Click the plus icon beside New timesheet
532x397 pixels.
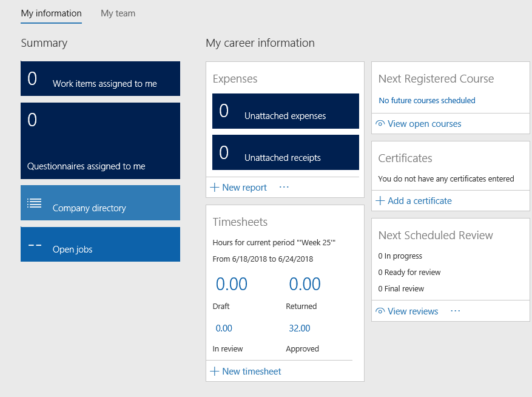[x=214, y=371]
